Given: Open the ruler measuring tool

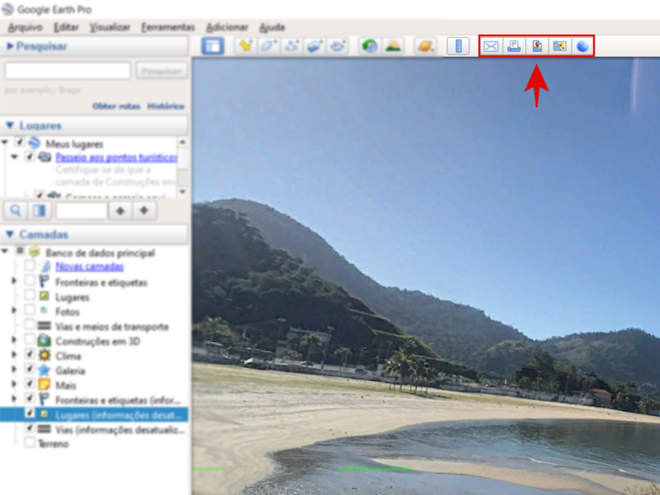Looking at the screenshot, I should 458,46.
